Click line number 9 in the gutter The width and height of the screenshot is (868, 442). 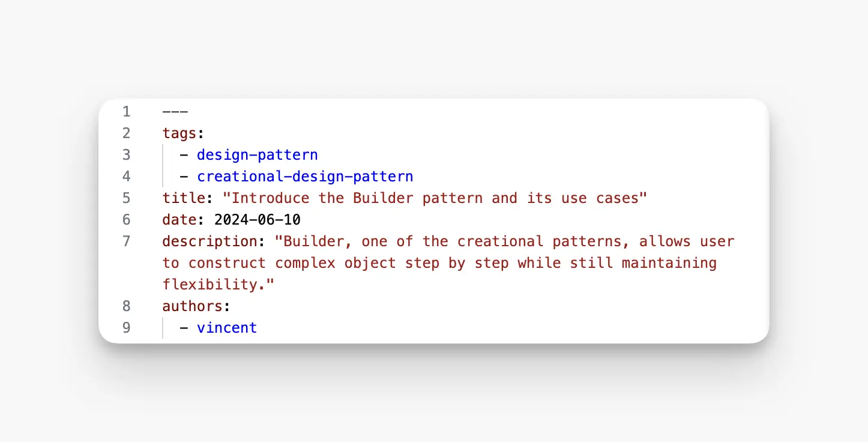[x=126, y=328]
